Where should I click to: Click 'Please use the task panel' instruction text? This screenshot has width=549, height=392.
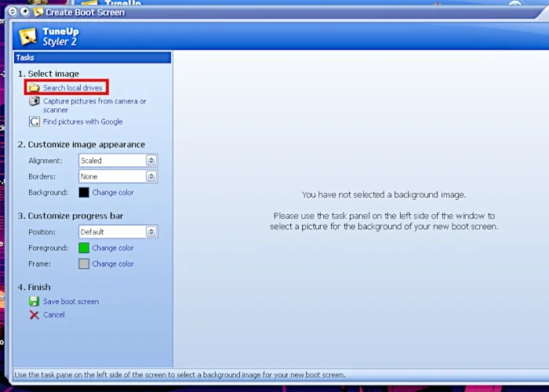pos(384,221)
